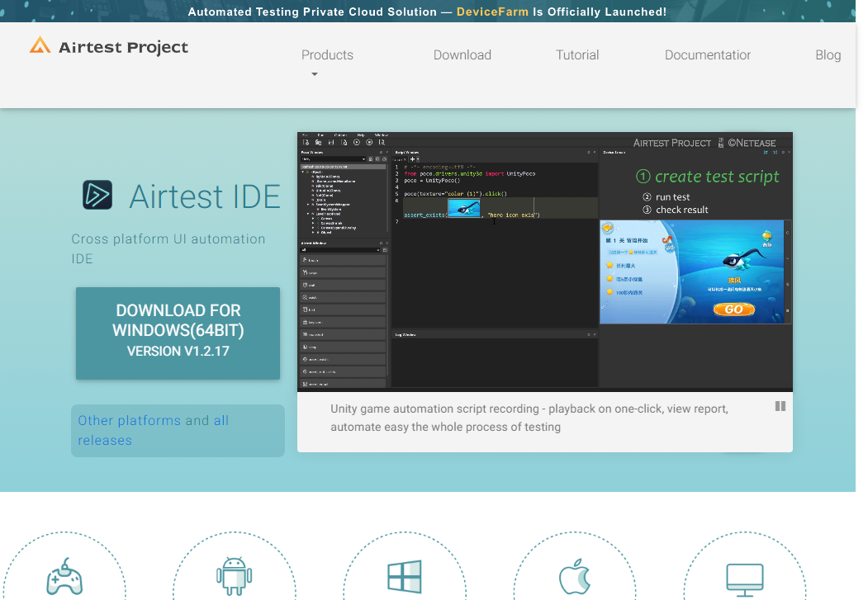Click the 'Cross platform UI automation IDE' text
The width and height of the screenshot is (868, 600).
tap(168, 248)
